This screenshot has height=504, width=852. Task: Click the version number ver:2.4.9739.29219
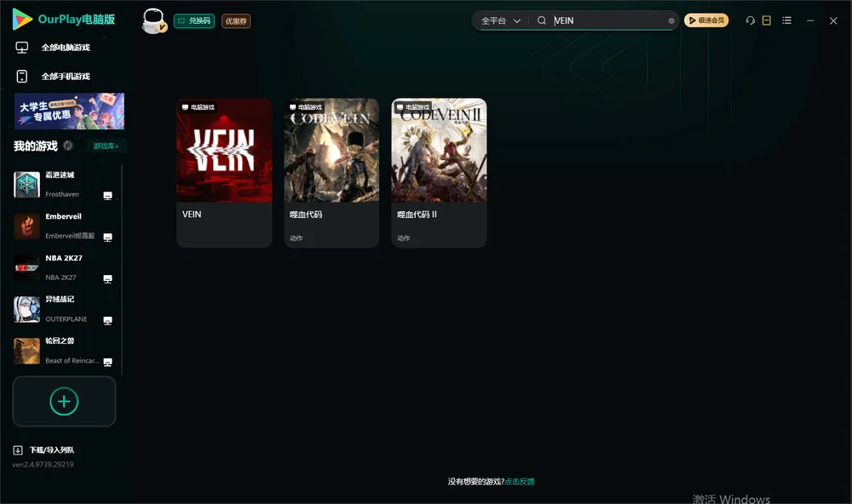43,464
